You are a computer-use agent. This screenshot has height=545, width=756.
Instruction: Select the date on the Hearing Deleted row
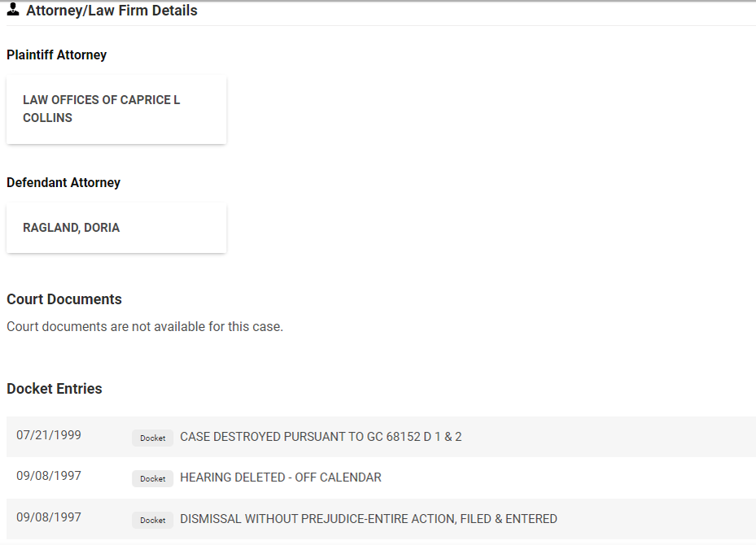49,476
